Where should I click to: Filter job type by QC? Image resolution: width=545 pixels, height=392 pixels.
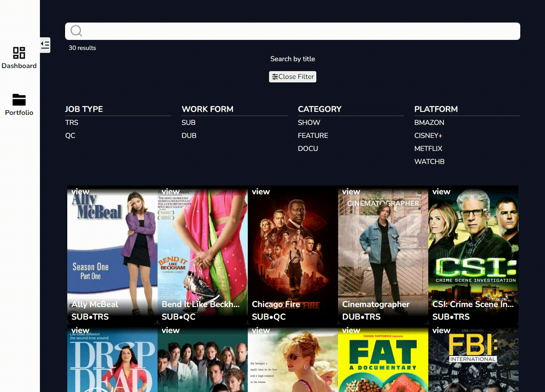(70, 136)
